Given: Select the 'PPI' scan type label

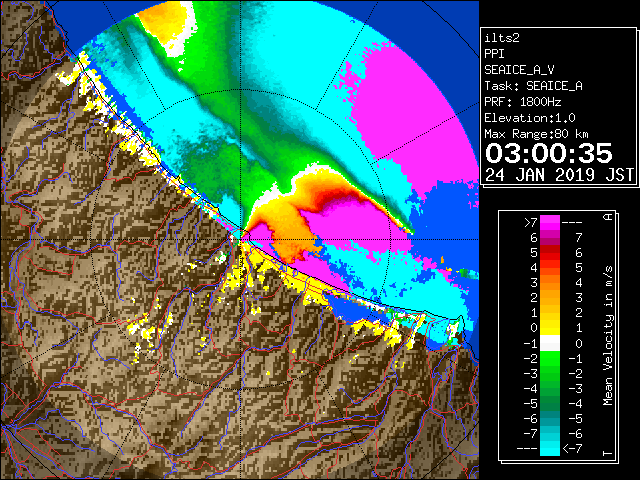Looking at the screenshot, I should point(494,54).
